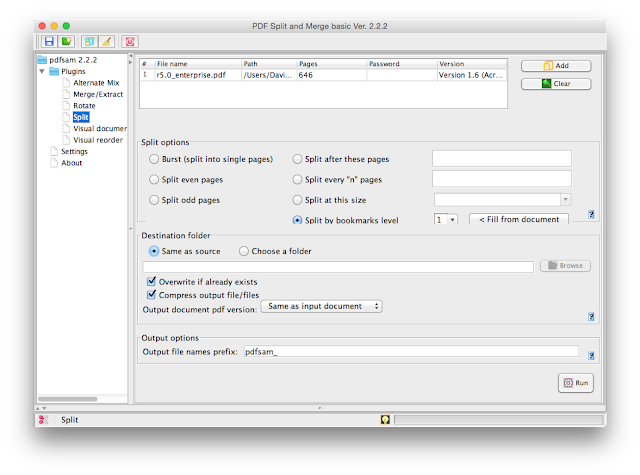The width and height of the screenshot is (640, 475).
Task: Click the scissors icon in the status bar
Action: click(x=43, y=420)
